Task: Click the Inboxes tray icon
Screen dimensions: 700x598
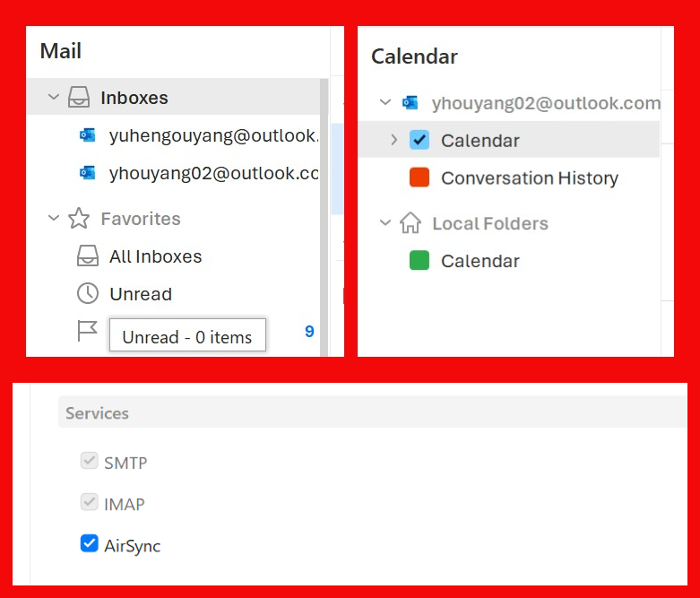Action: (x=79, y=98)
